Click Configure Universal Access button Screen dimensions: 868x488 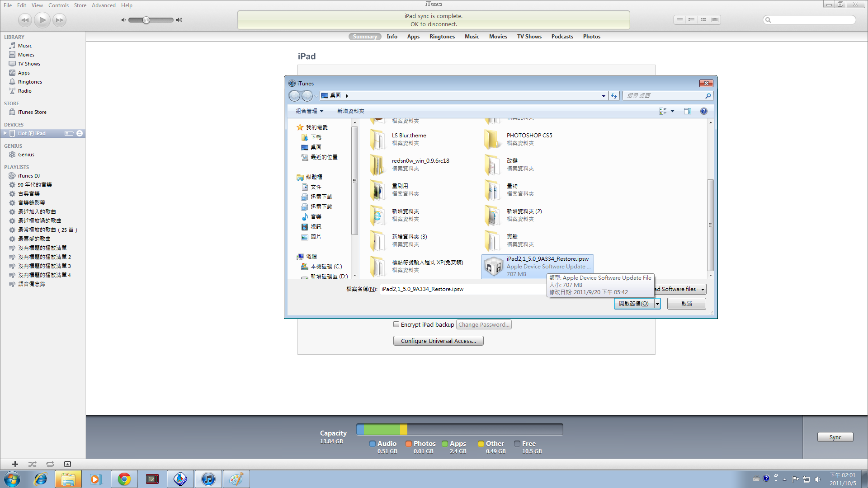(x=438, y=341)
